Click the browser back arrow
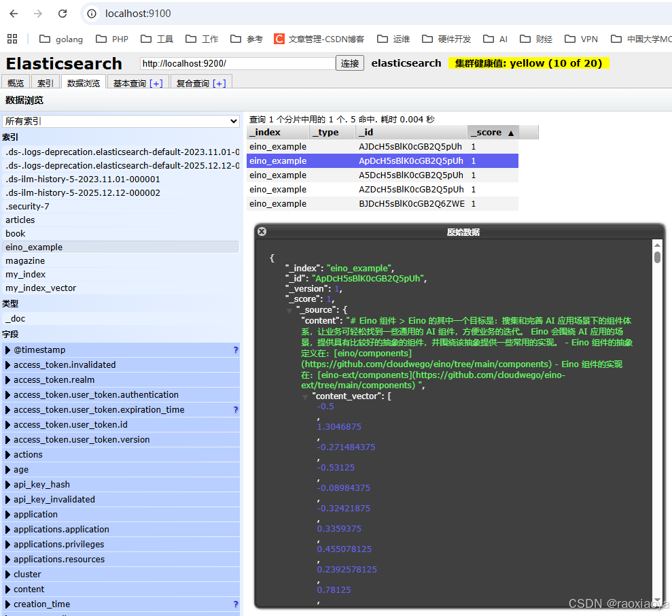The image size is (672, 616). (x=14, y=14)
